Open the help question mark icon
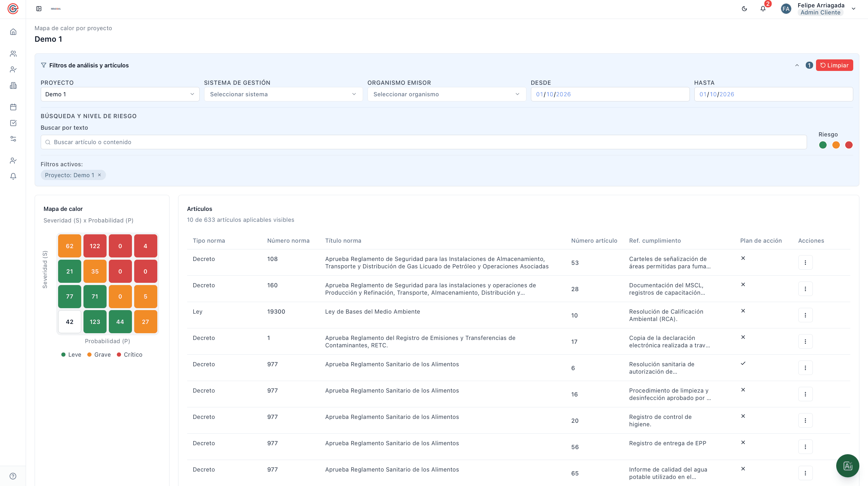The width and height of the screenshot is (868, 486). pos(13,476)
